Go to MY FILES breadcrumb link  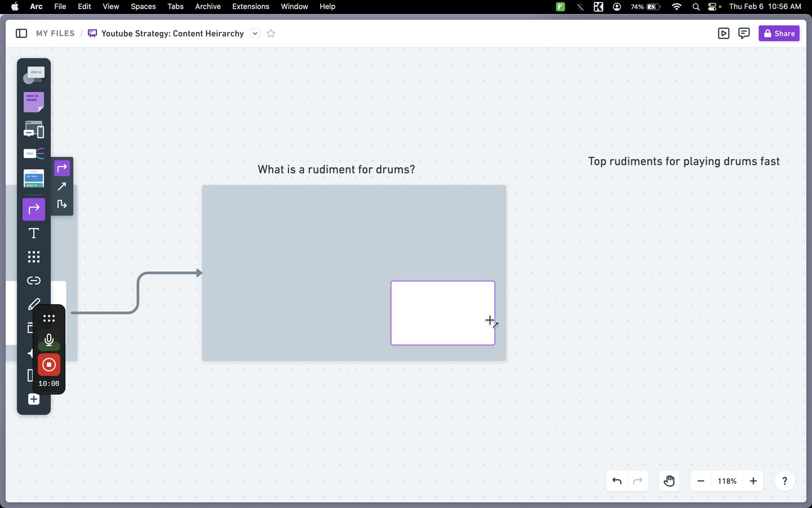(x=55, y=34)
